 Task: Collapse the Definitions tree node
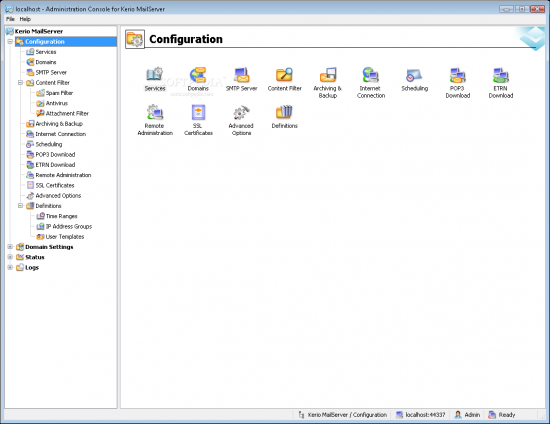pyautogui.click(x=20, y=206)
